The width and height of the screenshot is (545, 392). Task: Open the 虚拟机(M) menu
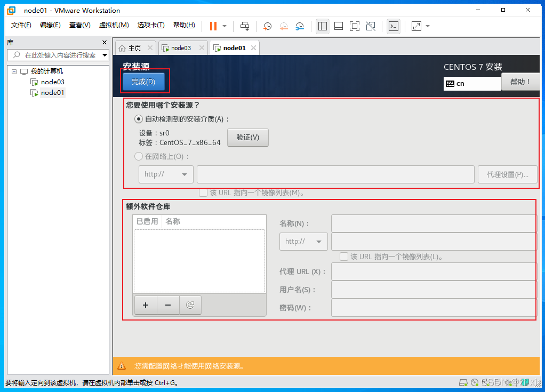coord(114,25)
